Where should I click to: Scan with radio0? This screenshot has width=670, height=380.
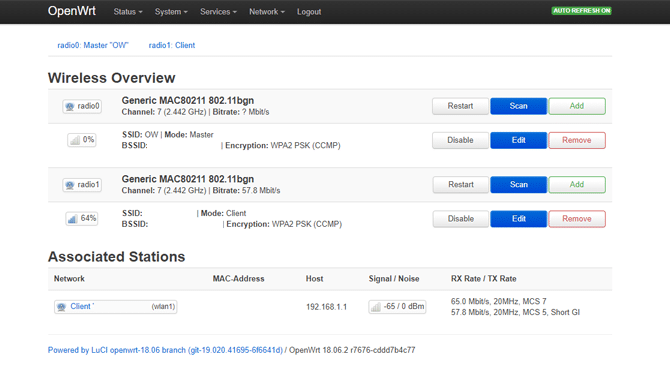(518, 106)
